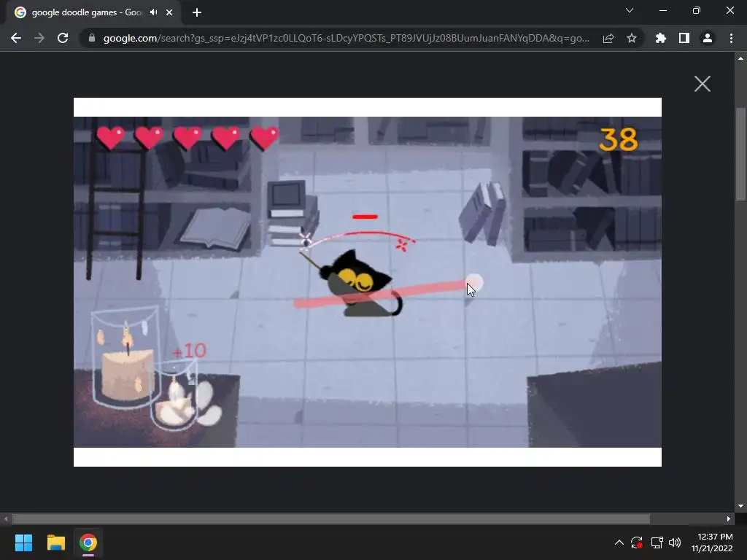Click the +10 points popup text

coord(189,351)
